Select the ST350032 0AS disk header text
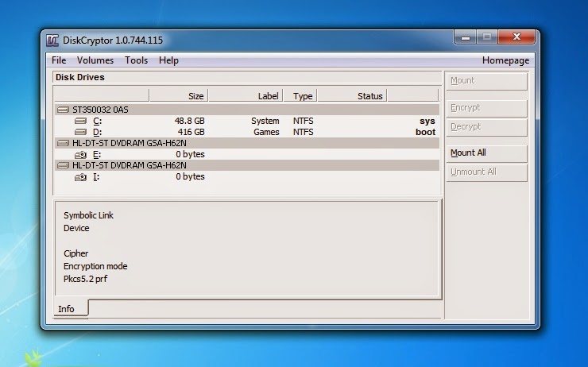 100,110
